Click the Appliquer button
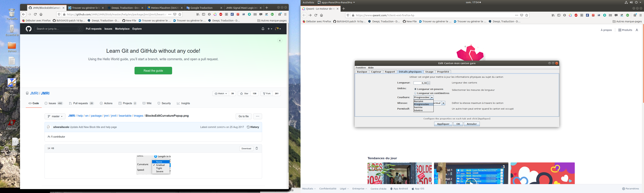 point(443,124)
